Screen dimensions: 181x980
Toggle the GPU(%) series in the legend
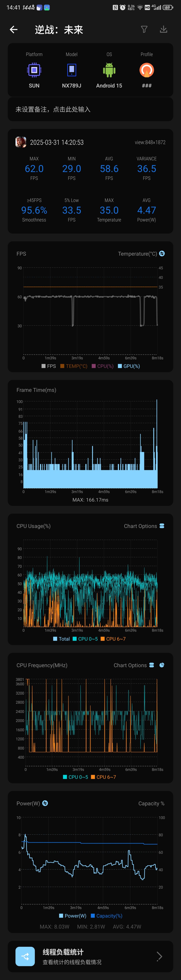(x=129, y=366)
